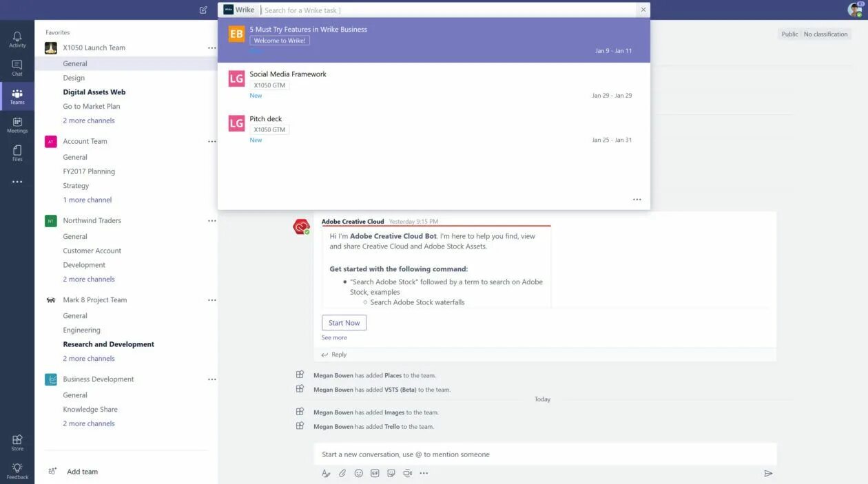Open Account Team more options
Screen dimensions: 868x484
(211, 141)
